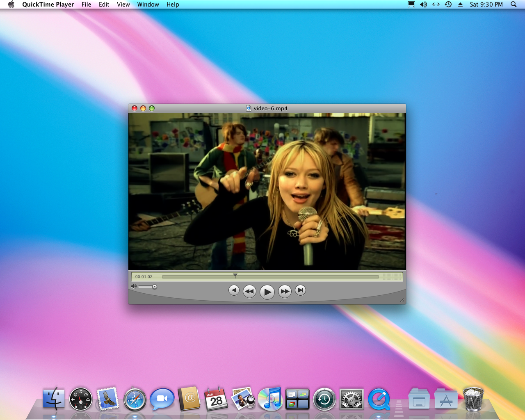The width and height of the screenshot is (525, 420).
Task: Close the video-6.mp4 window
Action: tap(135, 108)
